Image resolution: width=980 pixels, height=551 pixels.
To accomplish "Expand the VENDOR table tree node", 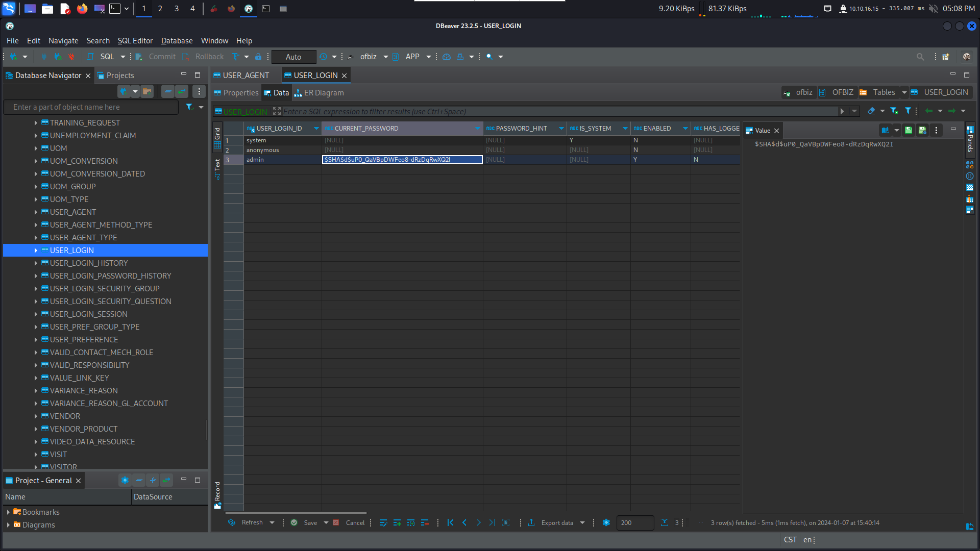I will pyautogui.click(x=36, y=416).
